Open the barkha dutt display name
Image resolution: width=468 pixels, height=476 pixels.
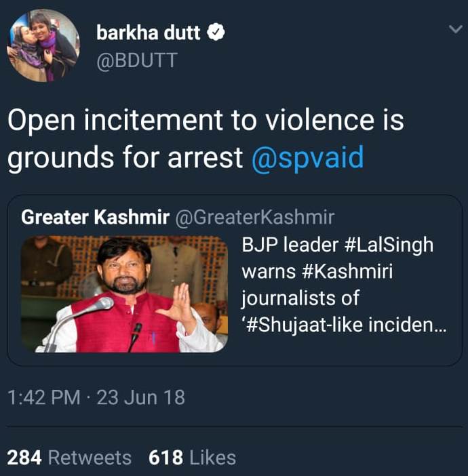[x=149, y=33]
